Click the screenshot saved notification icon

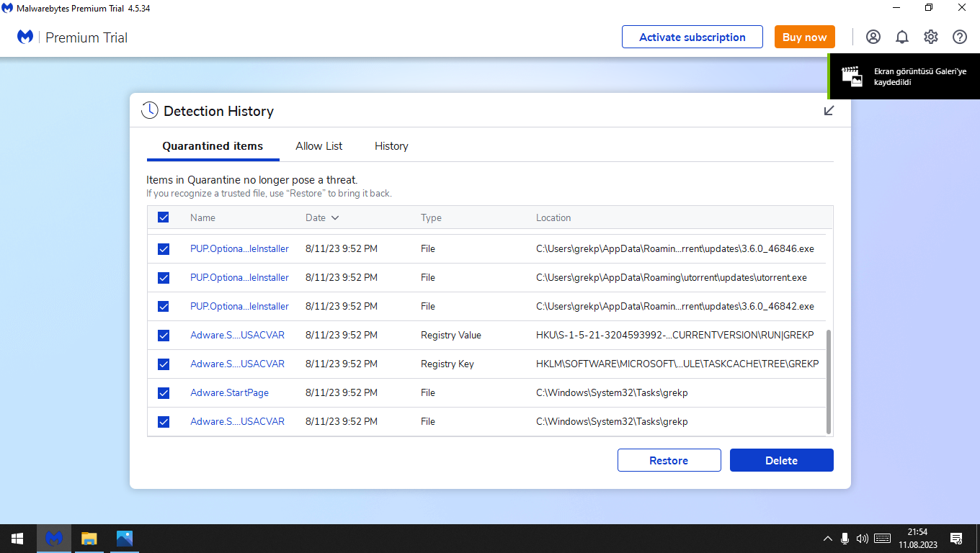click(852, 76)
